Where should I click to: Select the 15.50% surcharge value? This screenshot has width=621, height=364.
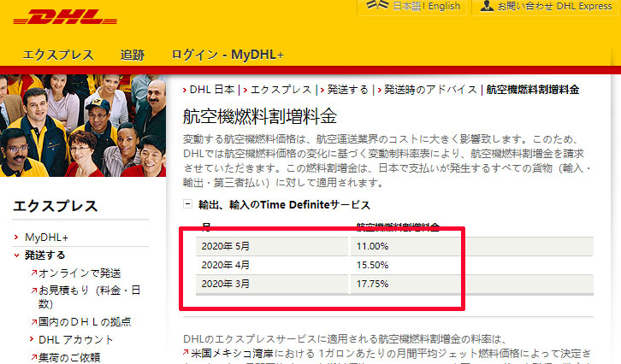pyautogui.click(x=372, y=265)
